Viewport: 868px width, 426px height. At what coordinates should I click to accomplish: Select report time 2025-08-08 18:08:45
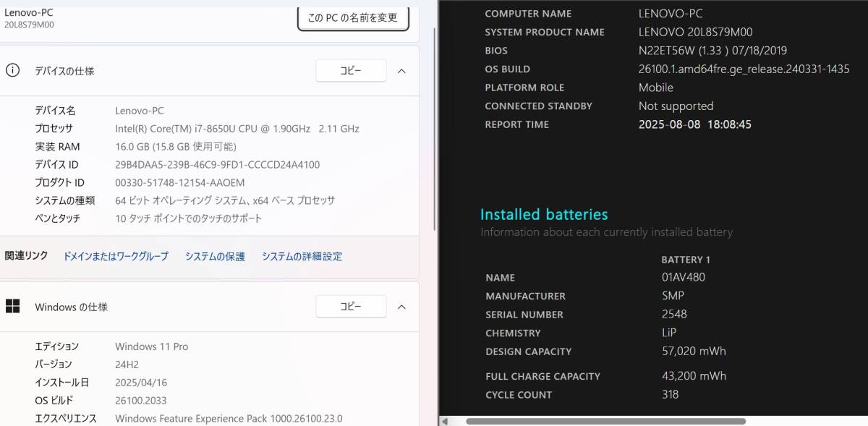(695, 124)
